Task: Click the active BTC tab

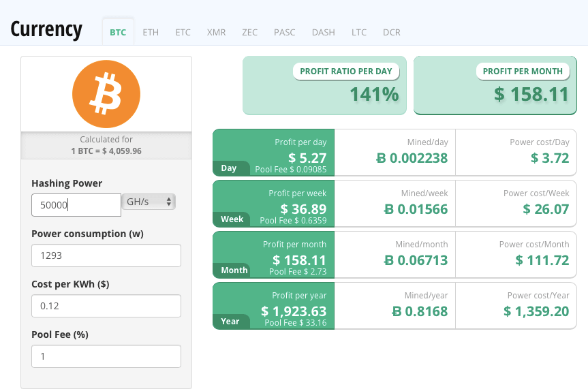Action: pyautogui.click(x=118, y=32)
